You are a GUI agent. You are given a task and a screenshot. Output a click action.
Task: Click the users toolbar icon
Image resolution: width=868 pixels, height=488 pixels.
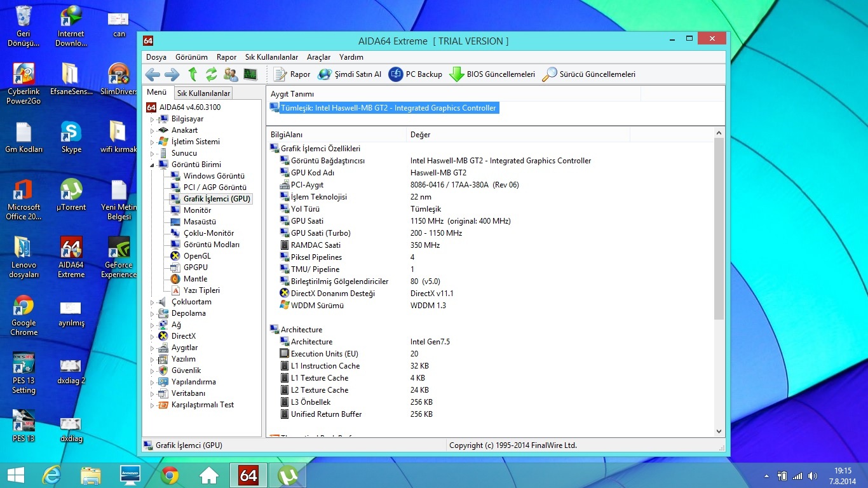(x=231, y=74)
